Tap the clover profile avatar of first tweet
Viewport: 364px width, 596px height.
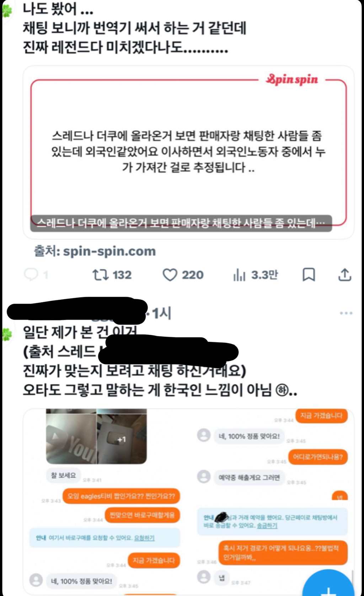point(7,11)
